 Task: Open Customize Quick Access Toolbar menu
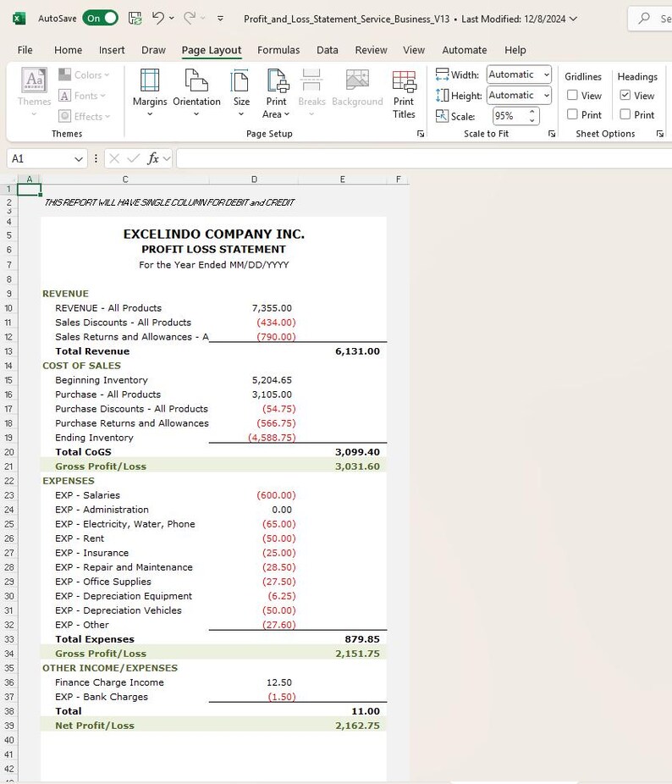[x=221, y=19]
